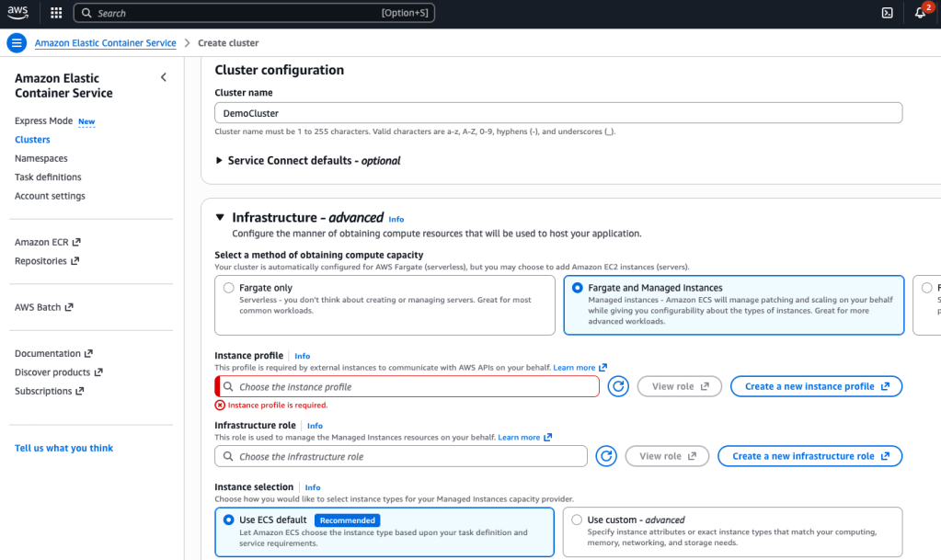The image size is (941, 560).
Task: Select the Fargate only option
Action: coord(229,288)
